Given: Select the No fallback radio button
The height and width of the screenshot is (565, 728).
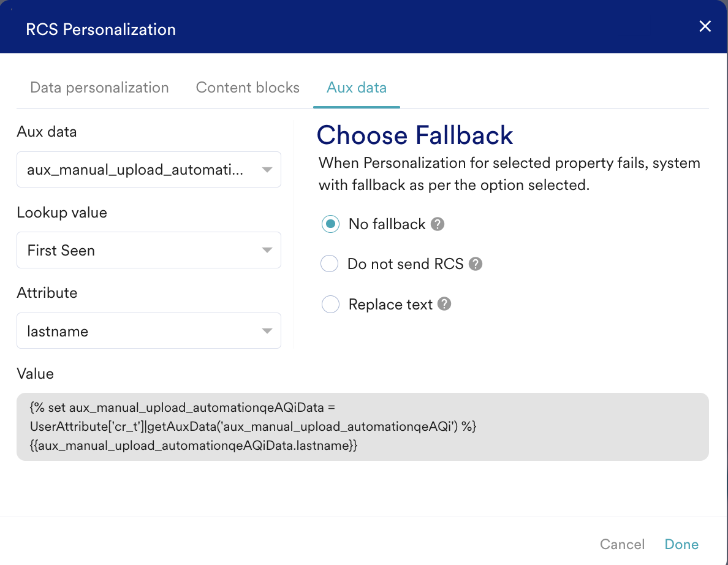Looking at the screenshot, I should tap(330, 224).
